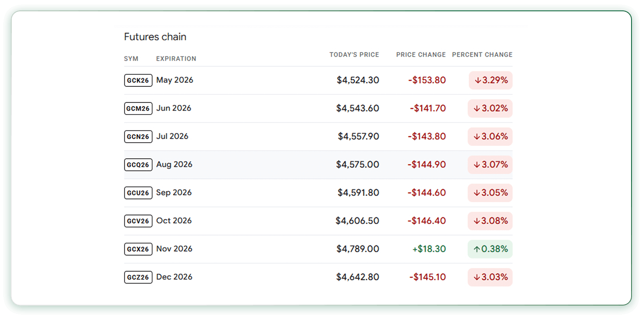Click the Percent Change column header
The image size is (644, 324).
coord(482,55)
